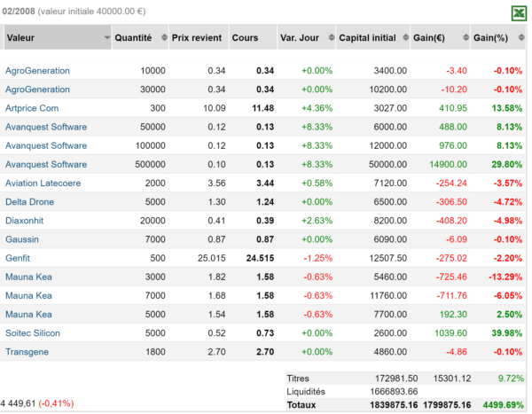Open Mauna Kea link with quantity 5000

pyautogui.click(x=29, y=314)
